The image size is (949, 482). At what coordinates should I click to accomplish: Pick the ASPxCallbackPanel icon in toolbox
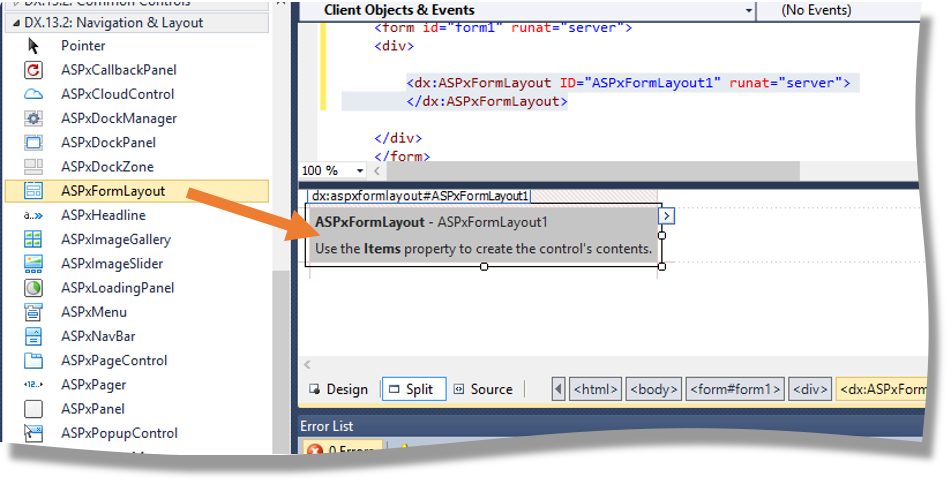[x=33, y=70]
